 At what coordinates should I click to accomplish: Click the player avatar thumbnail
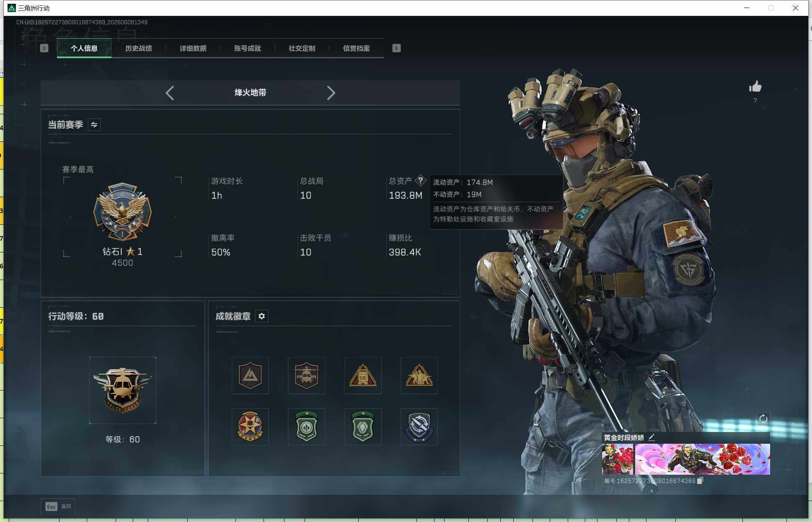coord(618,459)
